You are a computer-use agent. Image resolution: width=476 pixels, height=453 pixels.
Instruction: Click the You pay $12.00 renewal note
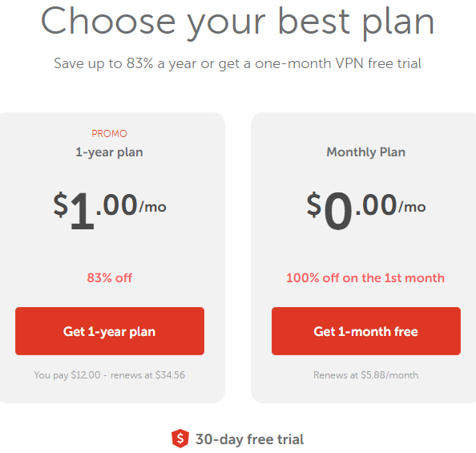[x=109, y=375]
